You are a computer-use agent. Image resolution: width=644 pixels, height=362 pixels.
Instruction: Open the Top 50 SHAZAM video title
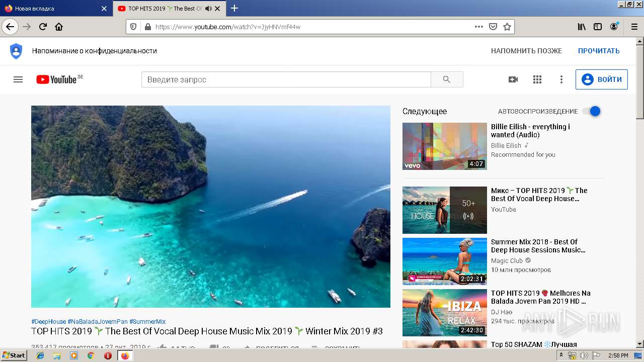(534, 344)
